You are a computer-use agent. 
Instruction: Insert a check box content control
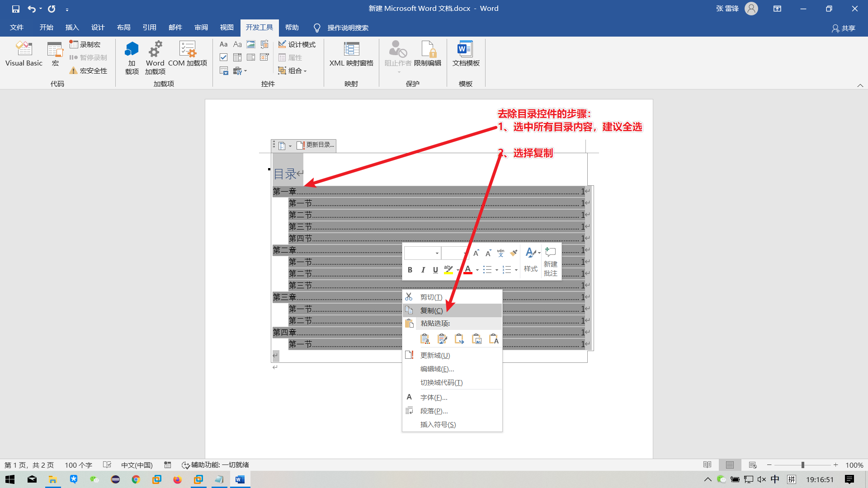224,57
